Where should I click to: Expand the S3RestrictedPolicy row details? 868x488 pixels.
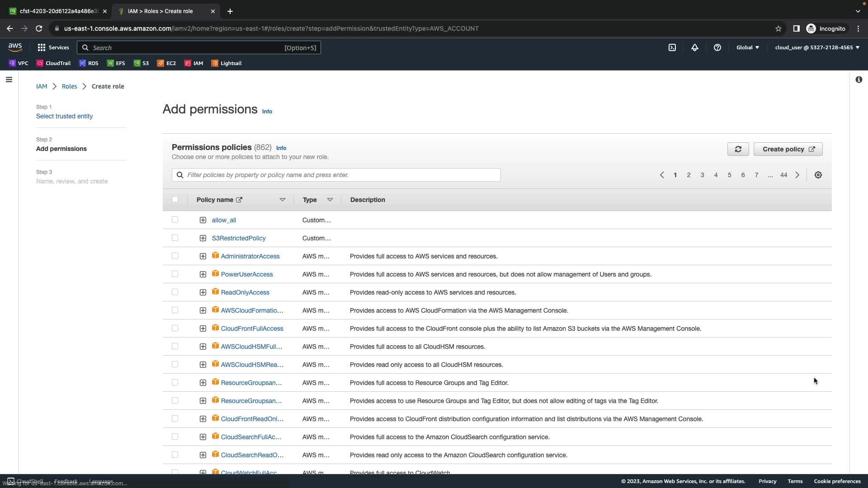click(203, 238)
